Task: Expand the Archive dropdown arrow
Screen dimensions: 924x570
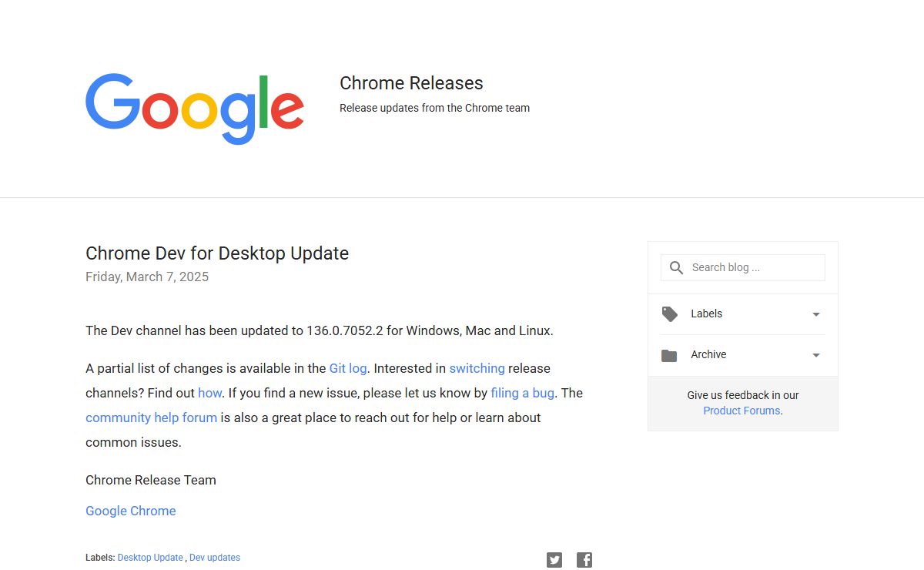Action: (x=816, y=355)
